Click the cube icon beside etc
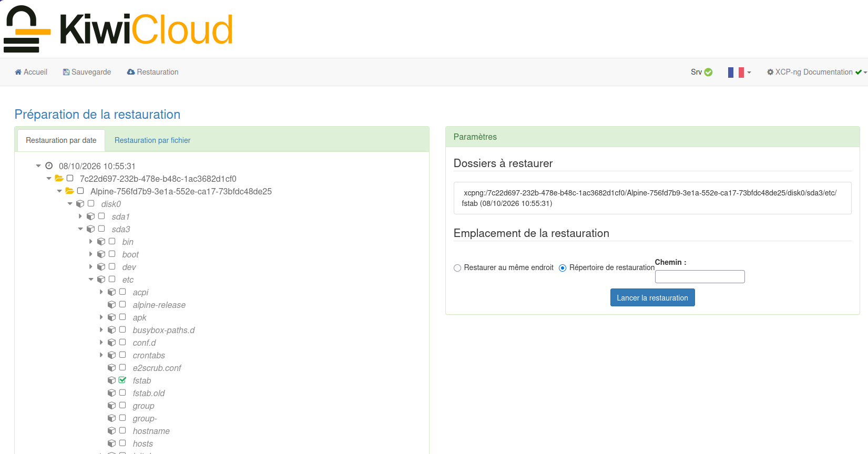 click(x=101, y=279)
